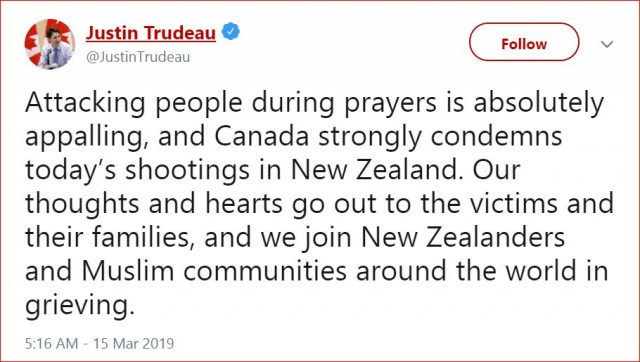Open the 5:16 AM tweet timestamp
The image size is (640, 362).
point(51,344)
